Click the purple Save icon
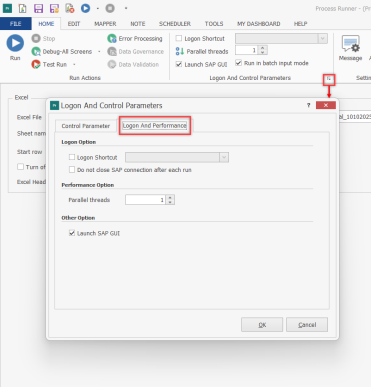 point(38,8)
